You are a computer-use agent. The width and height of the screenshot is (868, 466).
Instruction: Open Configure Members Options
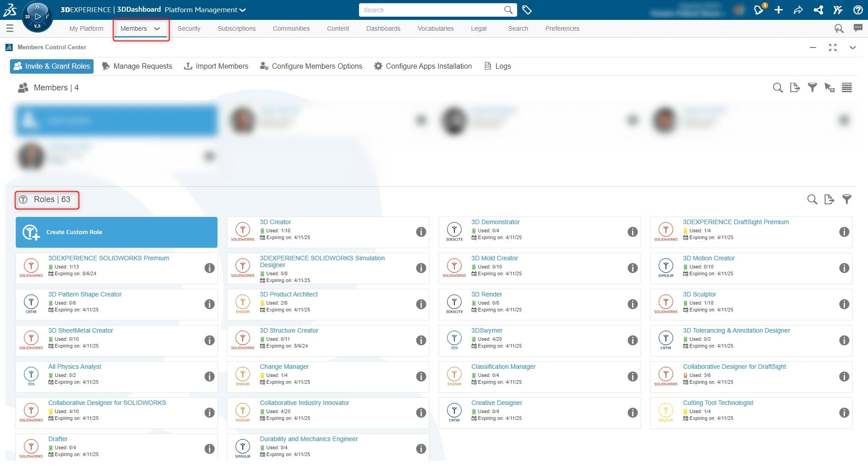click(311, 66)
